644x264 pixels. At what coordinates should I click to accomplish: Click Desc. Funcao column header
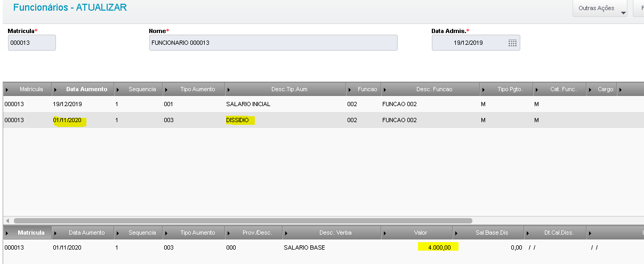pyautogui.click(x=430, y=89)
